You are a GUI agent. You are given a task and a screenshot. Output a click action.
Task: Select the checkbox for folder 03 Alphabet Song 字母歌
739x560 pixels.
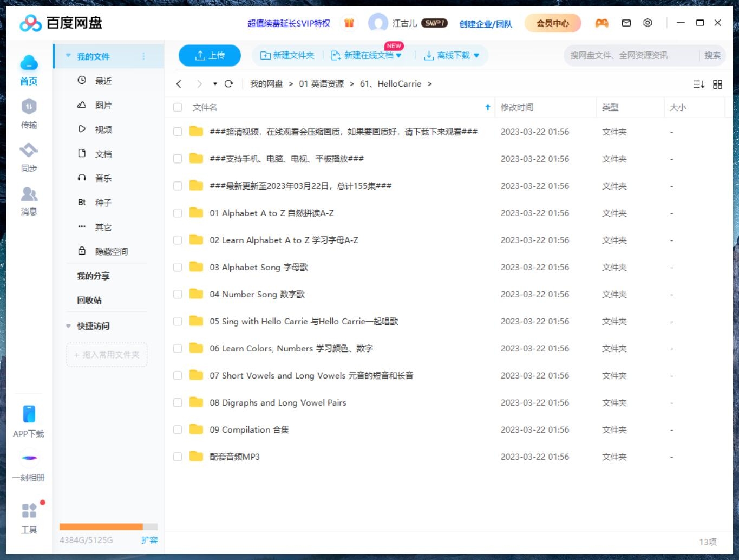tap(178, 267)
